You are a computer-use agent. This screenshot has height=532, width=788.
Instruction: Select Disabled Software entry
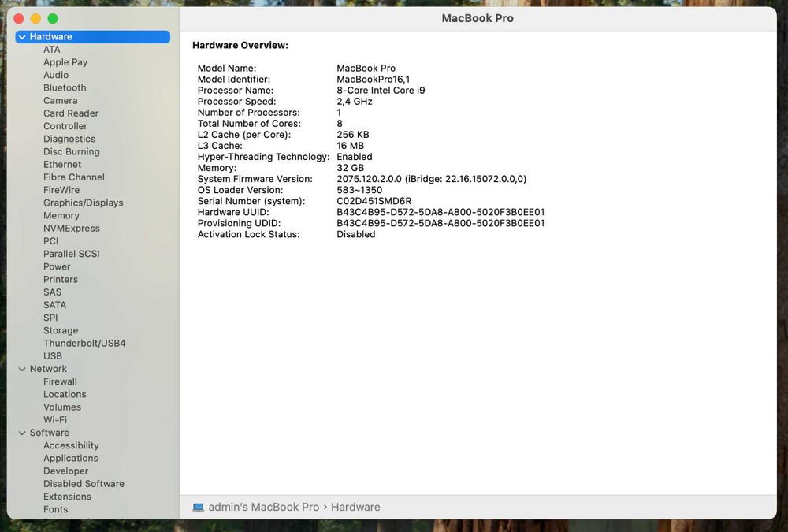click(84, 484)
